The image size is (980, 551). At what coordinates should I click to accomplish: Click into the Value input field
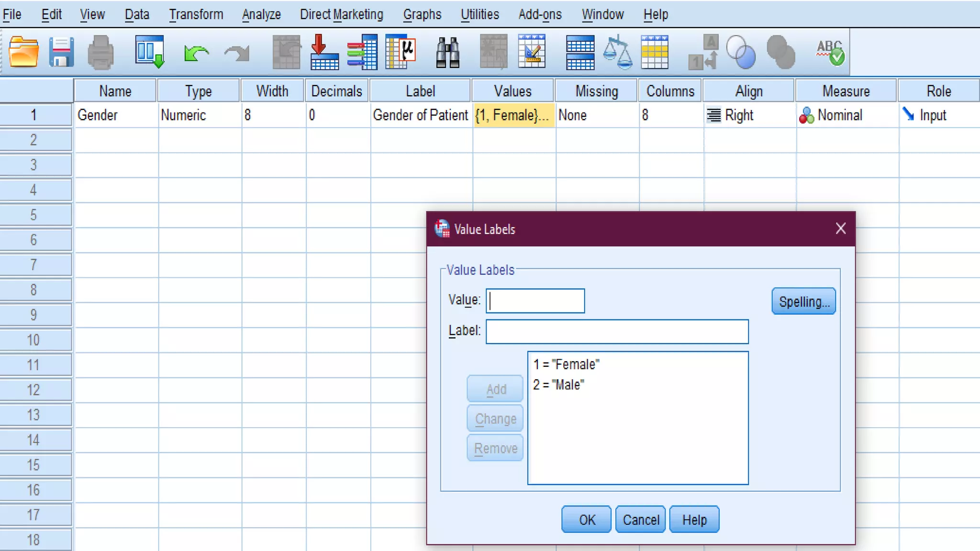[x=535, y=301]
